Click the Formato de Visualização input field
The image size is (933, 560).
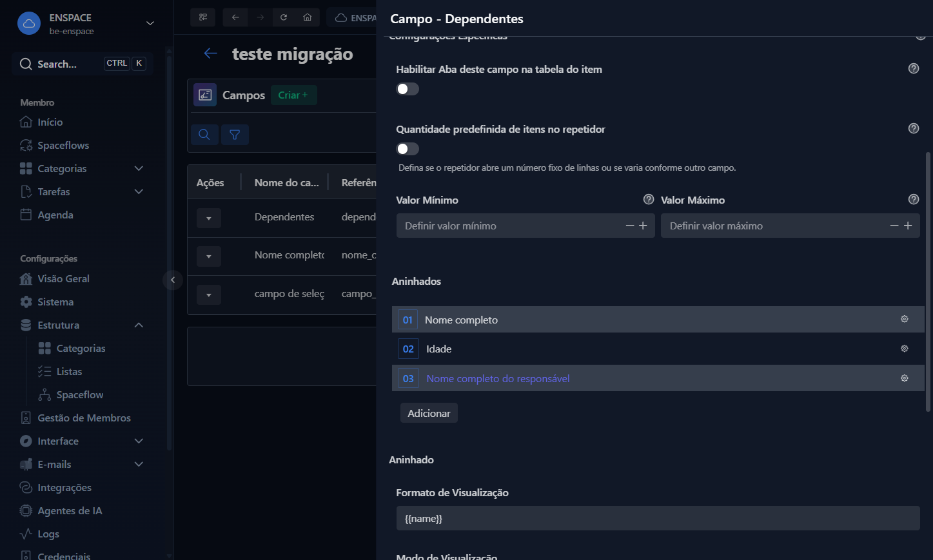click(658, 518)
